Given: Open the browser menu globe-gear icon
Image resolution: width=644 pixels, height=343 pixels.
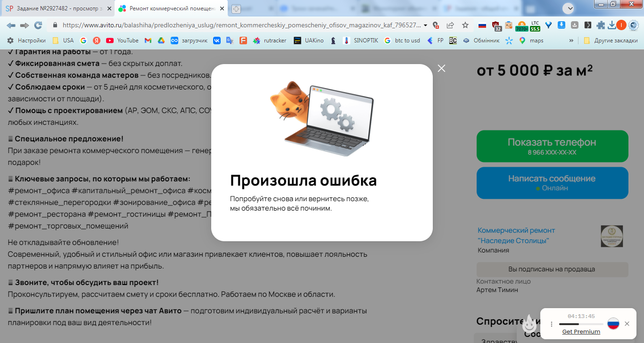Looking at the screenshot, I should click(x=634, y=25).
